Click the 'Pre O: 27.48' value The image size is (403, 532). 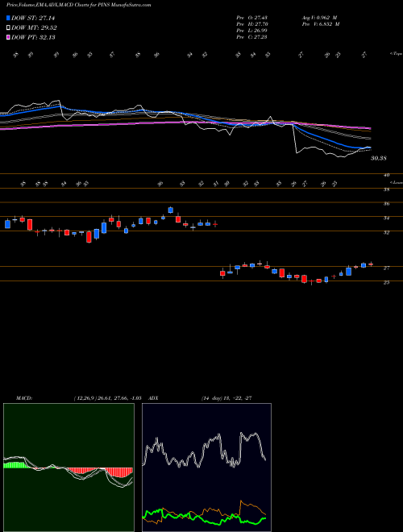(x=251, y=18)
